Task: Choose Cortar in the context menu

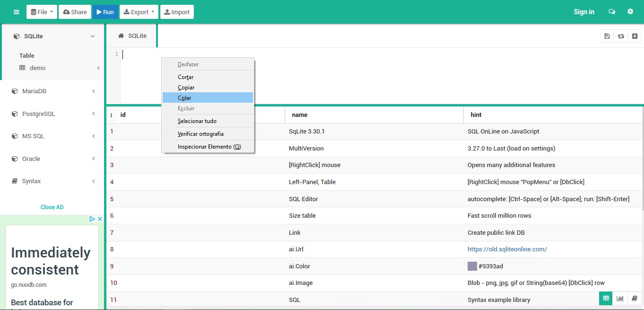Action: [208, 77]
